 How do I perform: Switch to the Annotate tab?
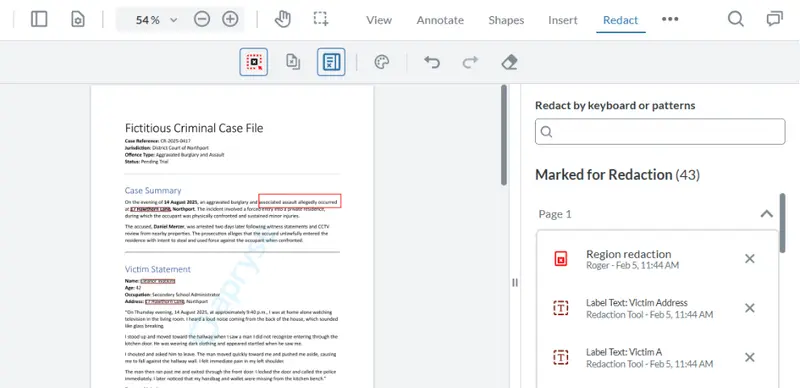(440, 20)
